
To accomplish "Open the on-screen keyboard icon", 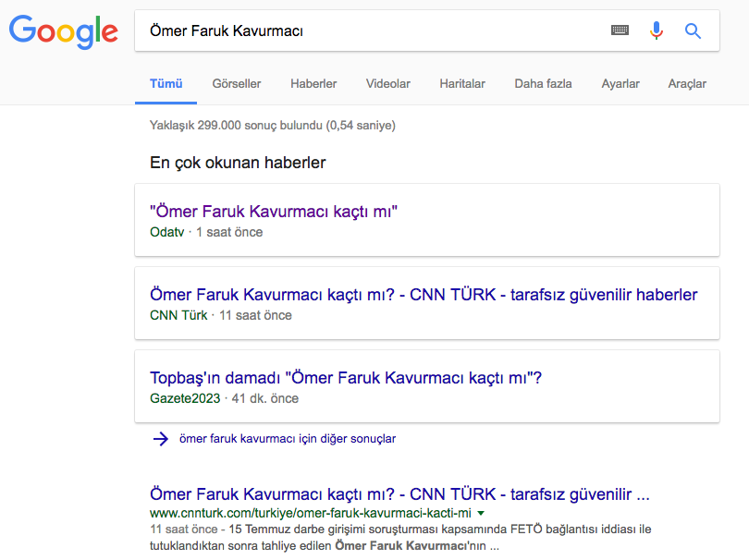I will [x=620, y=30].
